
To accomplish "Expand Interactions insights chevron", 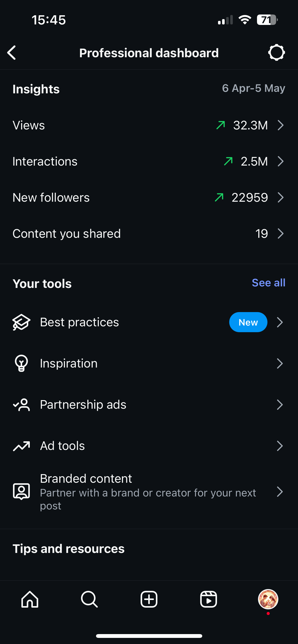I will pos(280,161).
